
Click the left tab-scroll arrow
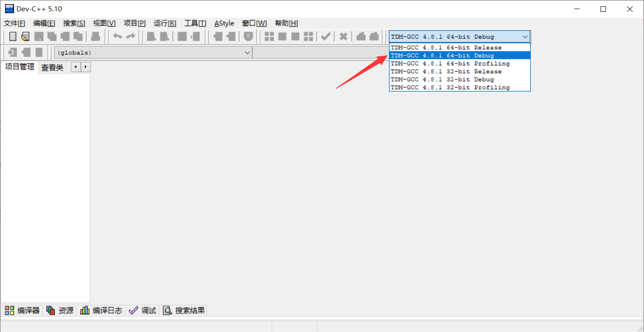76,67
